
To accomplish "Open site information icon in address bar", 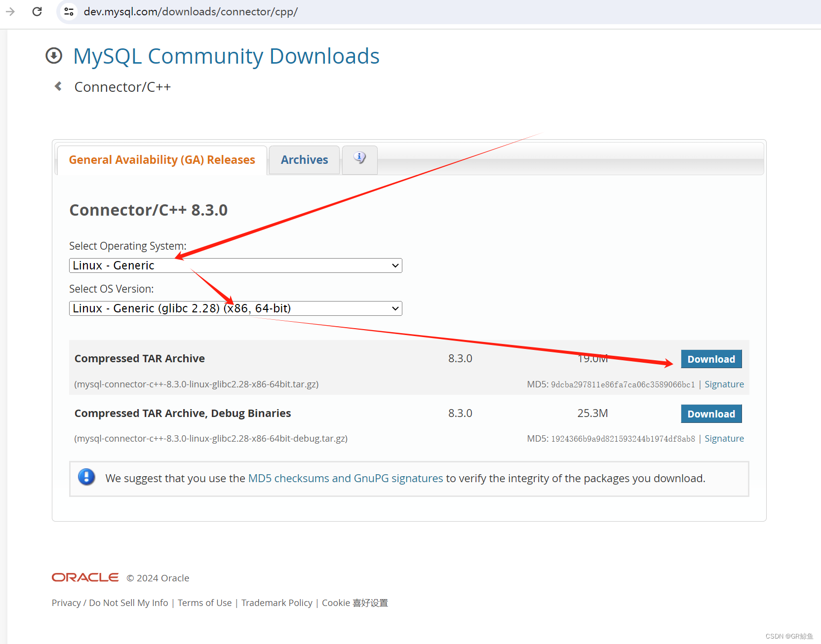I will point(69,11).
